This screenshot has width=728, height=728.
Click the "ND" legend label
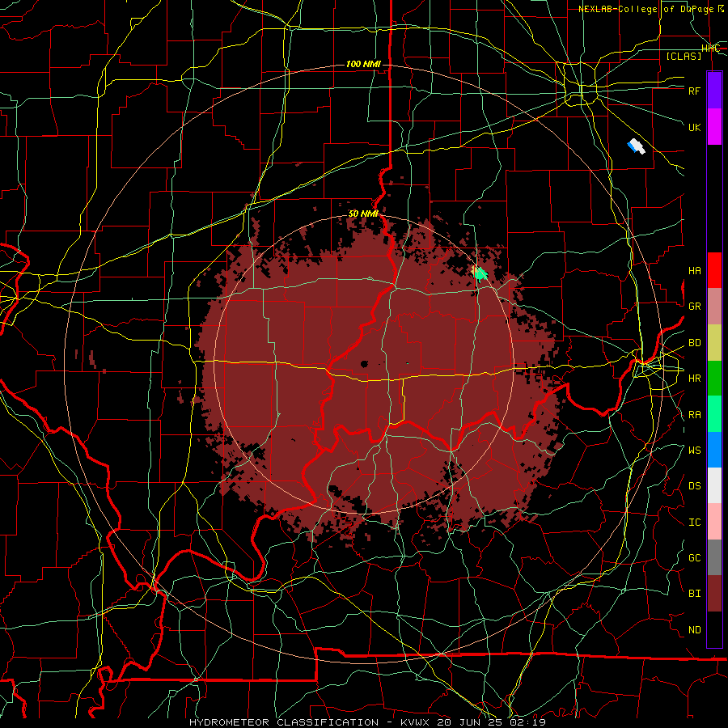(x=694, y=630)
